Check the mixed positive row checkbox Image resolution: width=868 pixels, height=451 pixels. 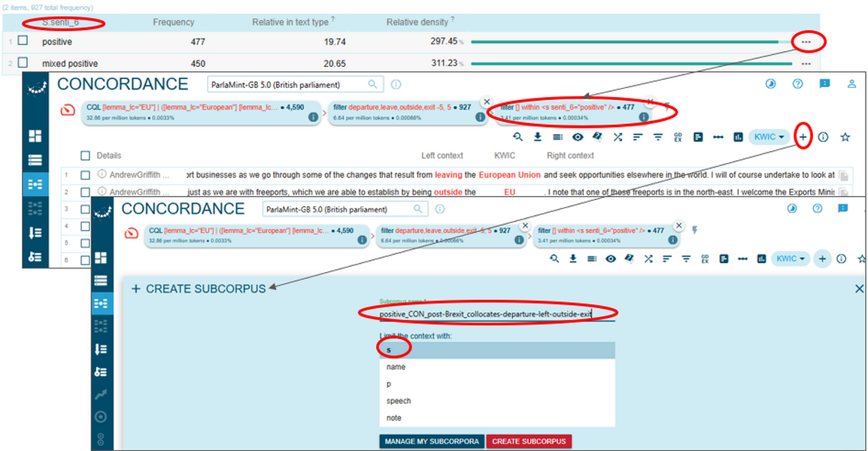click(x=23, y=63)
